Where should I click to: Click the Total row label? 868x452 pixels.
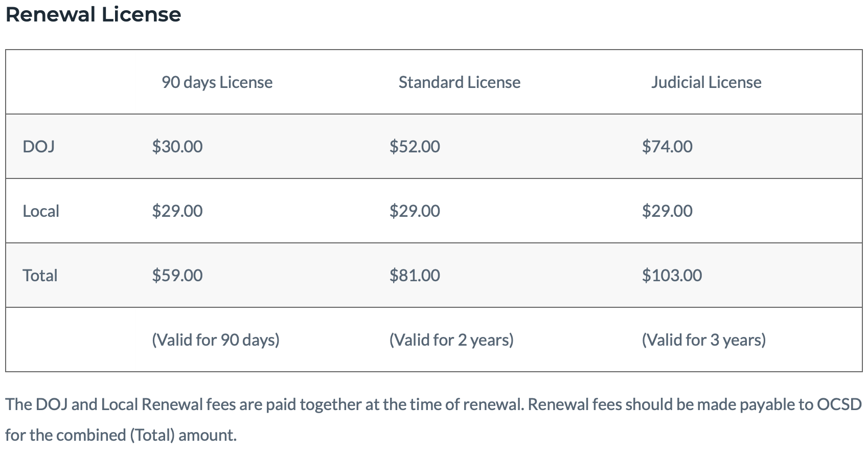point(40,276)
